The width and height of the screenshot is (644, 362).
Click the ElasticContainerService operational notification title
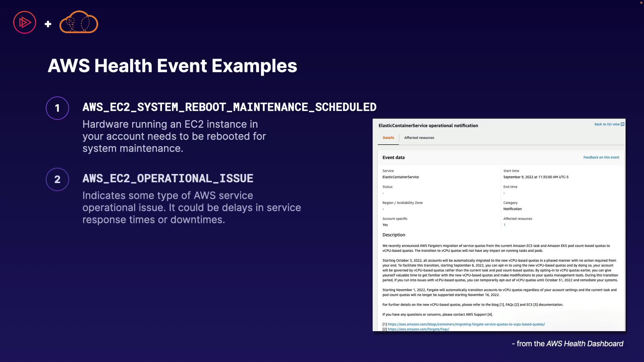(428, 126)
